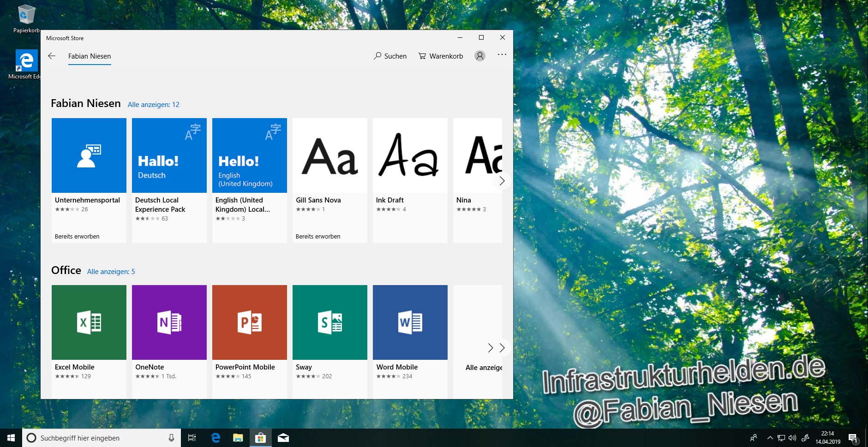Open the Warenkorb shopping cart

[x=441, y=56]
